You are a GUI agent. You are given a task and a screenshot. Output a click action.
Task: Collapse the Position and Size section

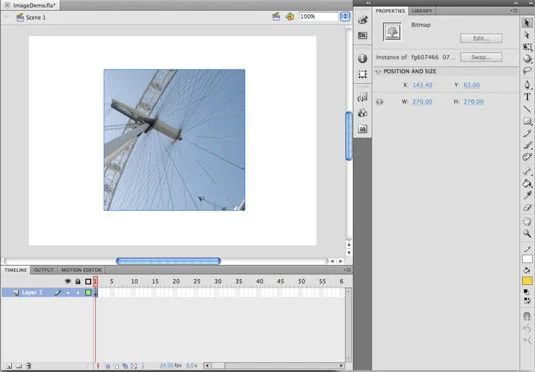pos(378,72)
